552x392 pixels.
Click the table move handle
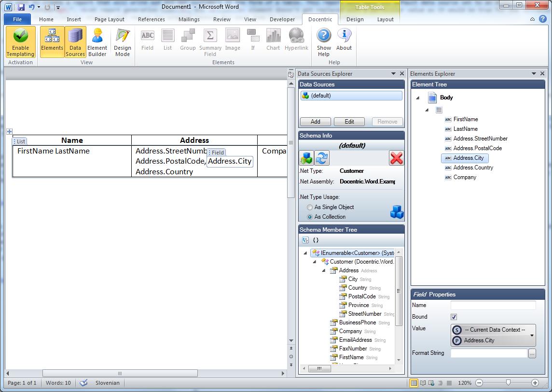pyautogui.click(x=10, y=131)
